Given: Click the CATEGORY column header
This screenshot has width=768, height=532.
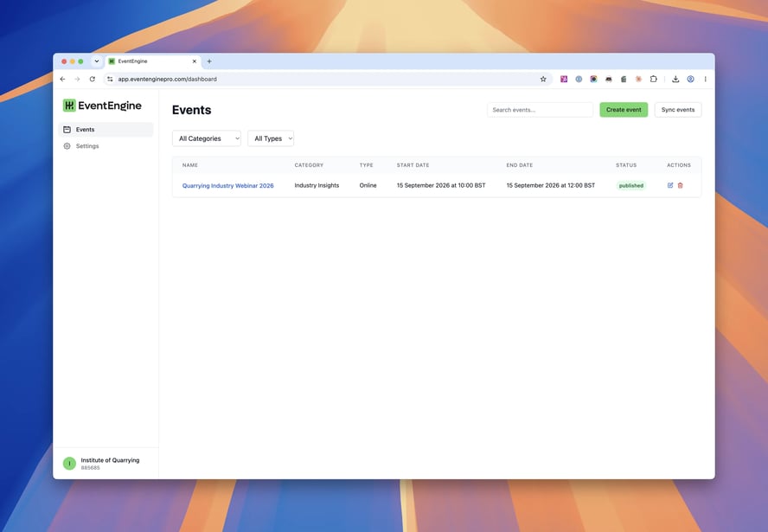Looking at the screenshot, I should pos(309,165).
